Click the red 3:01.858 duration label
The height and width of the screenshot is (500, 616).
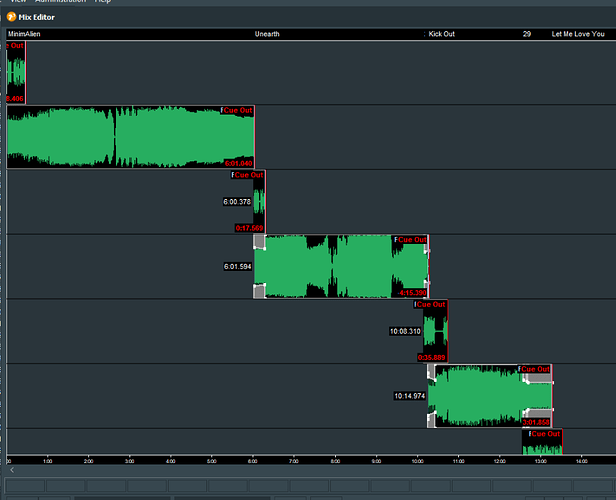tap(536, 422)
